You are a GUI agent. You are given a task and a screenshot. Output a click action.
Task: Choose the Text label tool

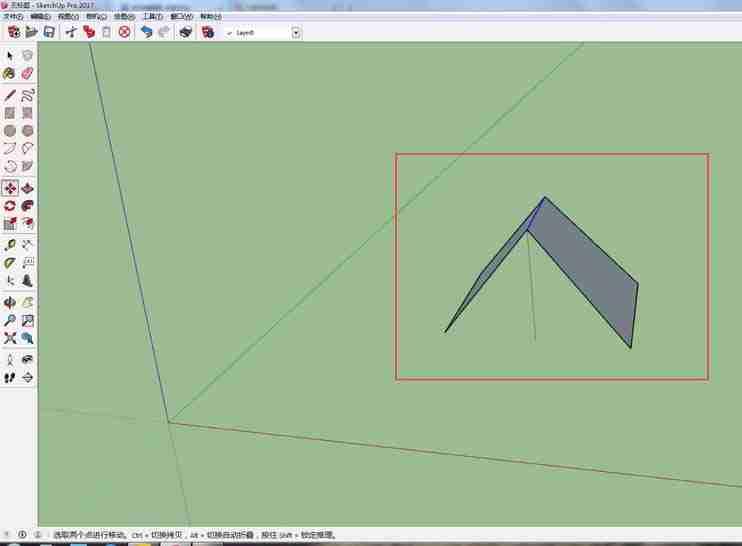pos(27,263)
